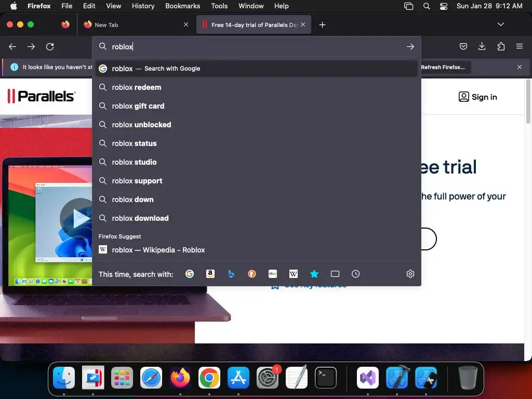Viewport: 532px width, 399px height.
Task: Search open tabs icon
Action: pos(335,274)
